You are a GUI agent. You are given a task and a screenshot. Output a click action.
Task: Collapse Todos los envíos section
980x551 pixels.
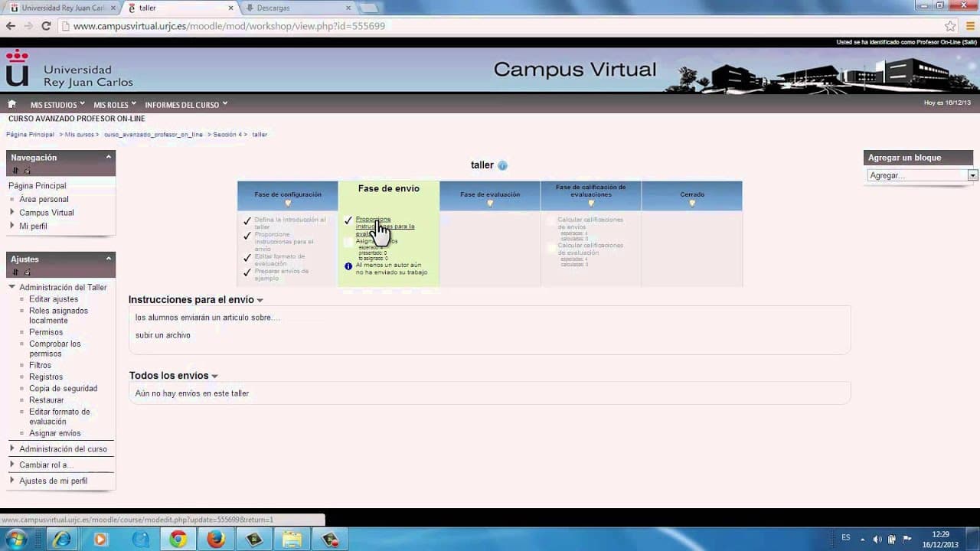tap(214, 377)
